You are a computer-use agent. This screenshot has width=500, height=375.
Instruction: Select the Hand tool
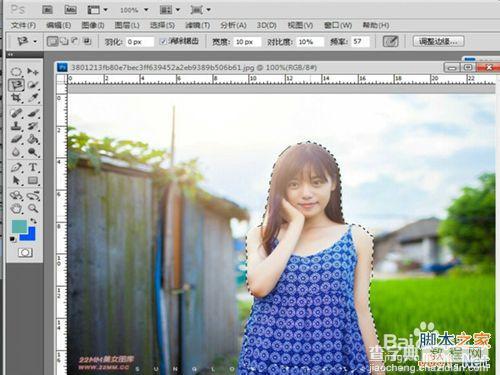pyautogui.click(x=16, y=209)
